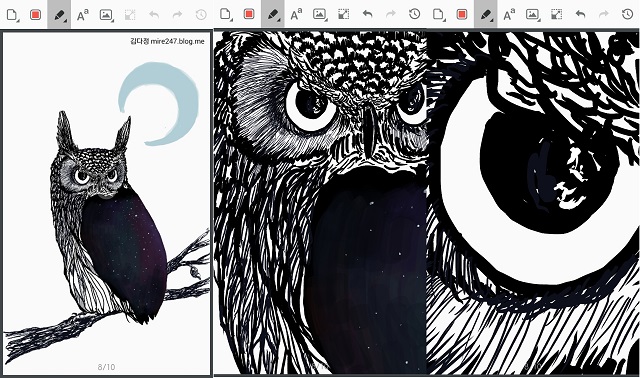
Task: Tap red record button in right owl-eye panel
Action: (462, 15)
